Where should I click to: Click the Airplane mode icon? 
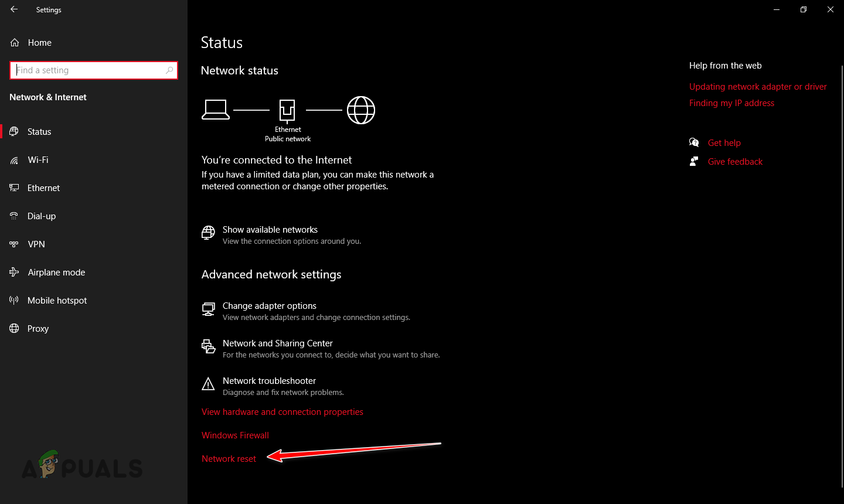tap(13, 272)
